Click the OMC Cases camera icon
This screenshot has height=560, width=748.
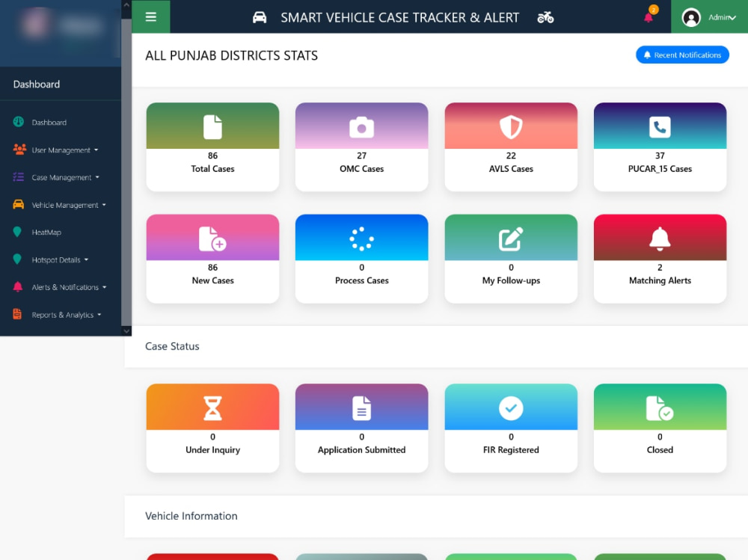[x=361, y=127]
